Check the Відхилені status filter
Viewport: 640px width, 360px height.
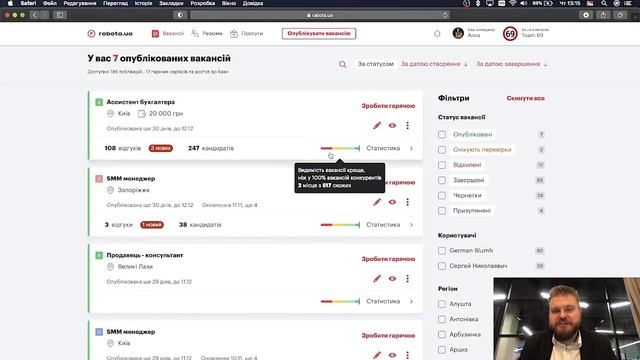click(x=442, y=165)
